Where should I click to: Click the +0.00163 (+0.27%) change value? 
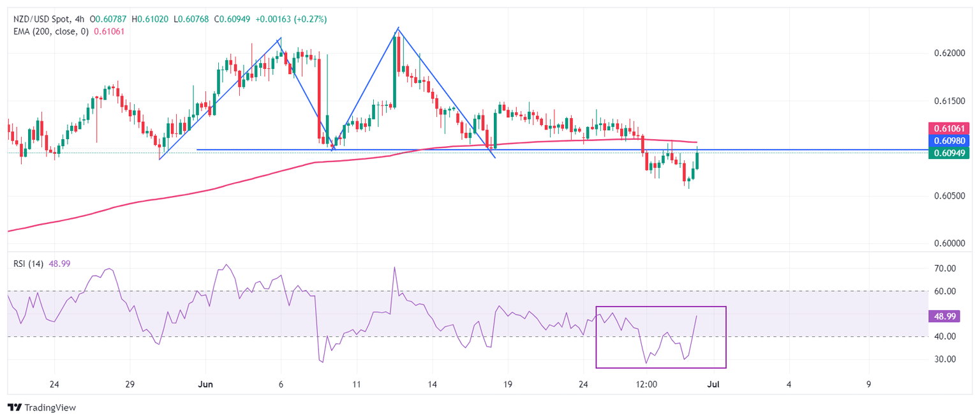point(291,19)
